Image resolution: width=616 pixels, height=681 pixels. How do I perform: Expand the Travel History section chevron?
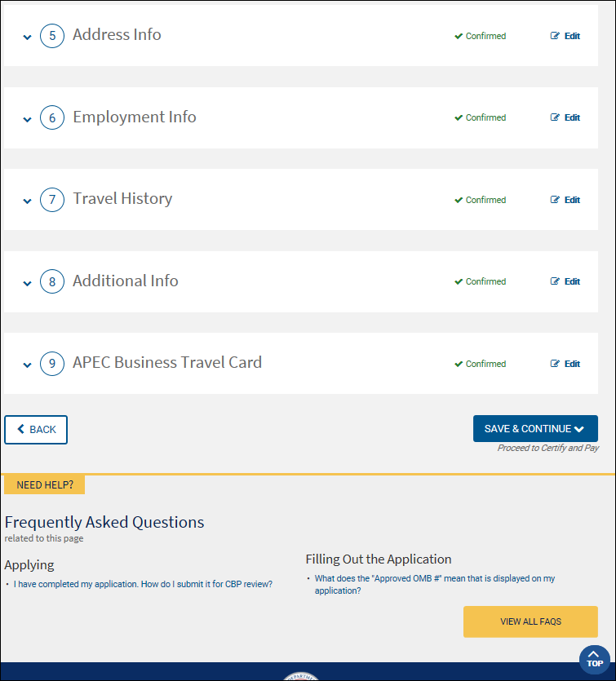pos(27,201)
